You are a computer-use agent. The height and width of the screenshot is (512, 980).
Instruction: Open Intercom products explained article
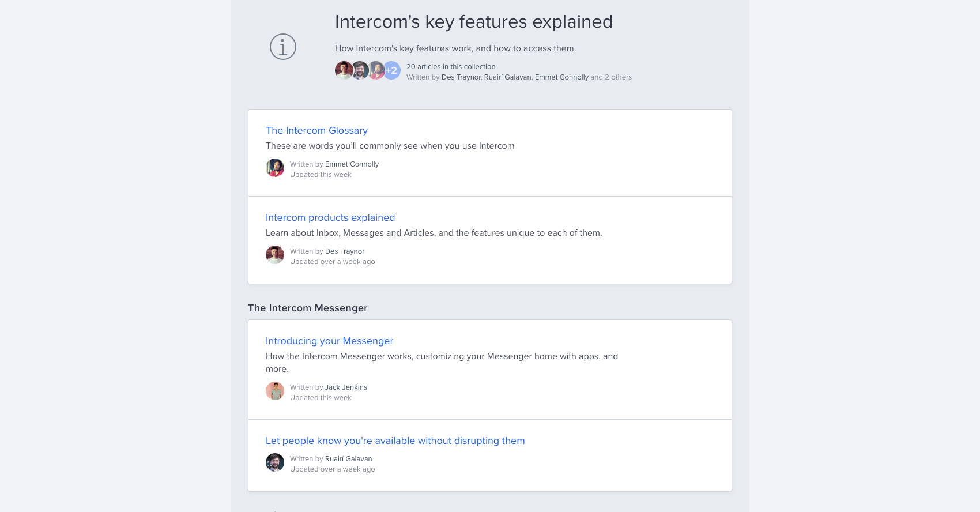click(330, 217)
